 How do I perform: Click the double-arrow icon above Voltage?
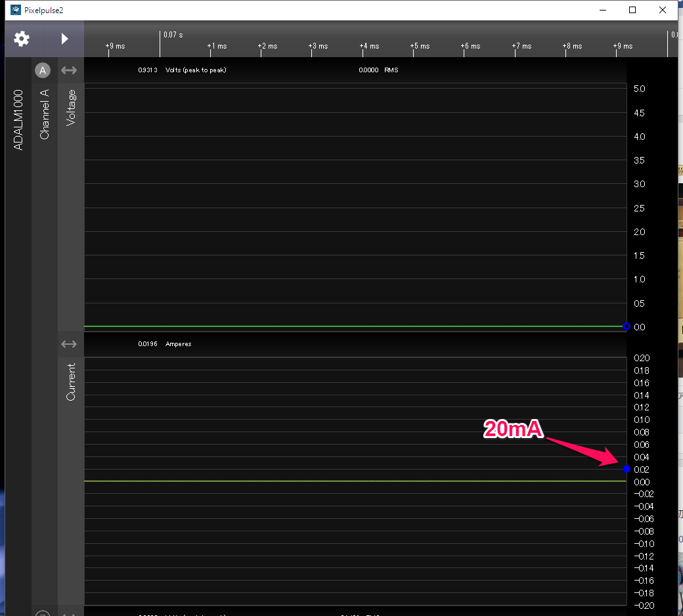(x=69, y=70)
